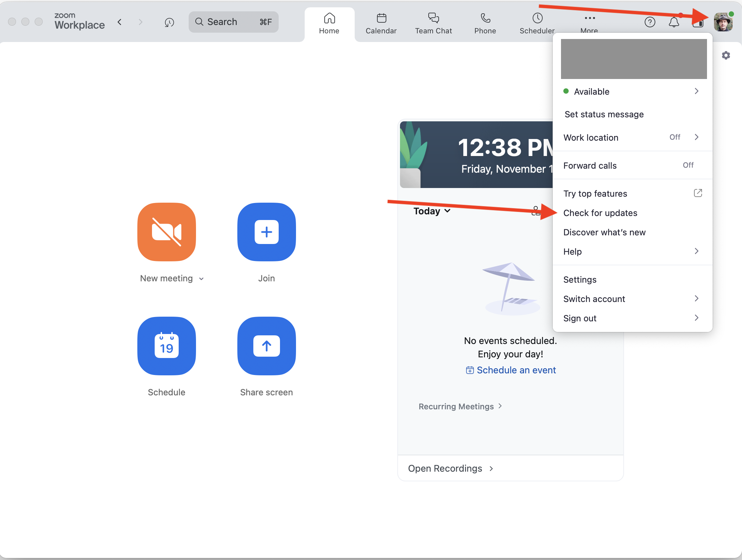Image resolution: width=742 pixels, height=560 pixels.
Task: Open the notifications bell icon
Action: (x=674, y=22)
